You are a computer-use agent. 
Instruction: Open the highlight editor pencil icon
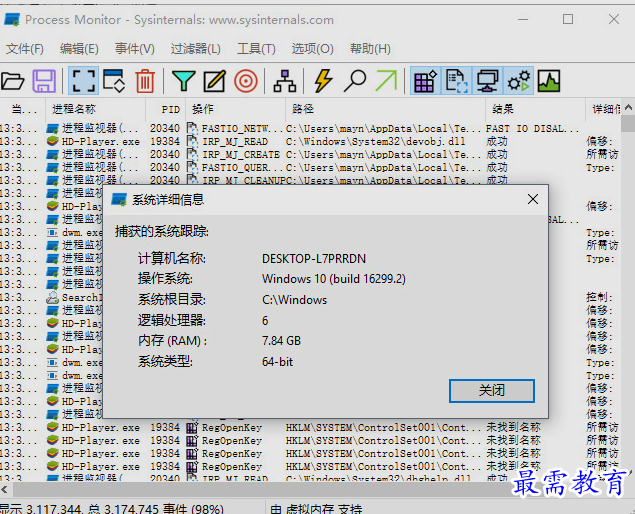(x=215, y=81)
